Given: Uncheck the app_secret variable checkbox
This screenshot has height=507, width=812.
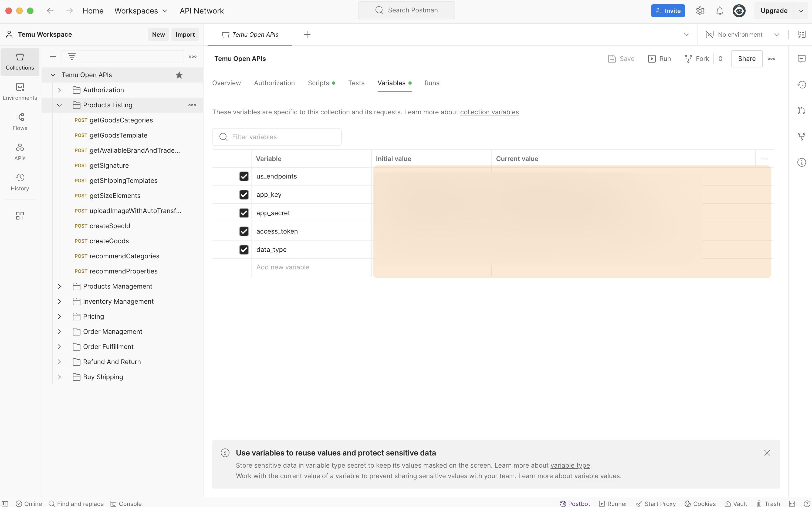Looking at the screenshot, I should pyautogui.click(x=244, y=213).
